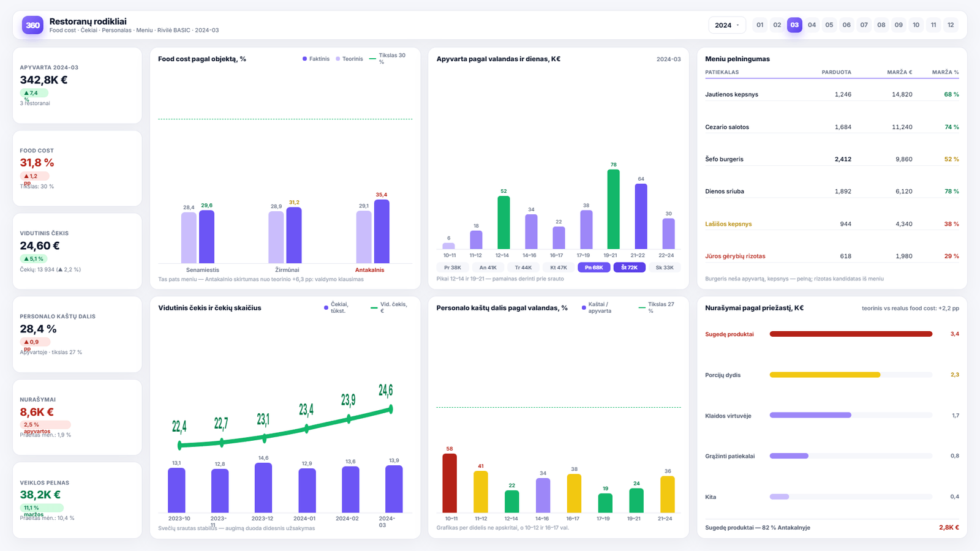Screen dimensions: 980x551
Task: Click the Vidutinis čekis 24,60 € card
Action: pyautogui.click(x=77, y=252)
